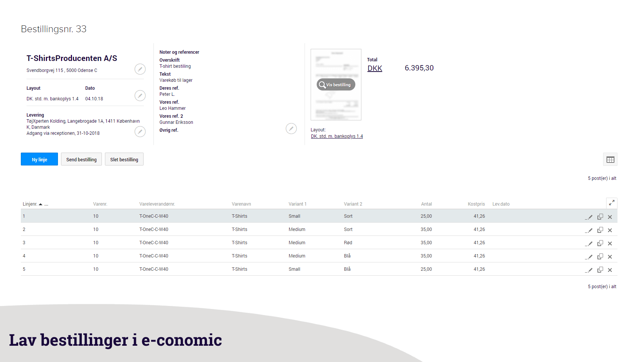Edit layout and date pencil icon
The width and height of the screenshot is (644, 362).
click(140, 95)
